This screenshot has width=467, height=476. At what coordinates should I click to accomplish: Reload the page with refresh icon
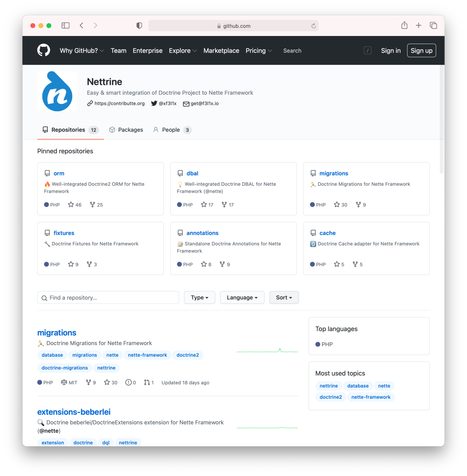click(313, 26)
